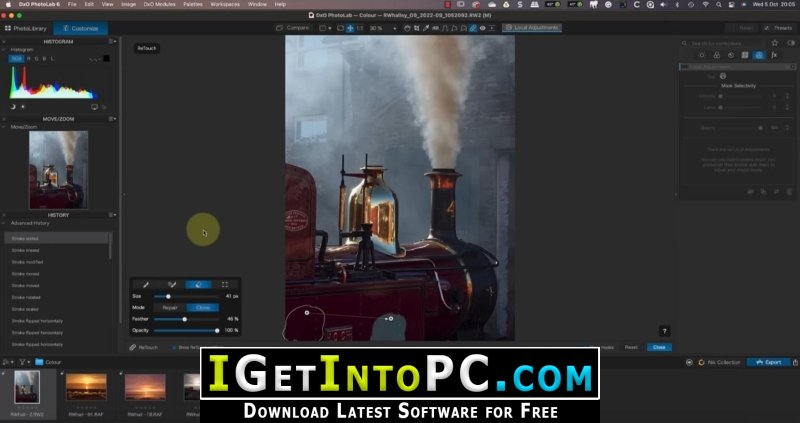Pick the white balance eyedropper tool
Viewport: 800px width, 423px height.
point(426,28)
